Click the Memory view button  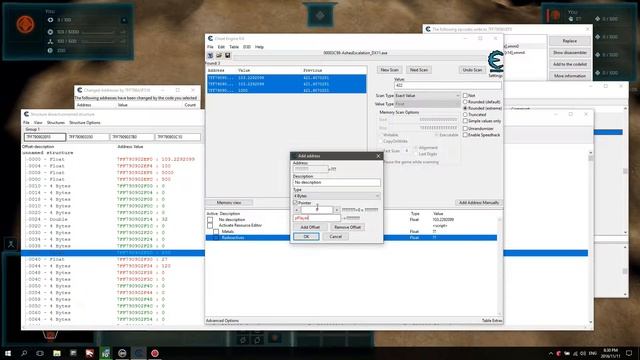point(229,202)
